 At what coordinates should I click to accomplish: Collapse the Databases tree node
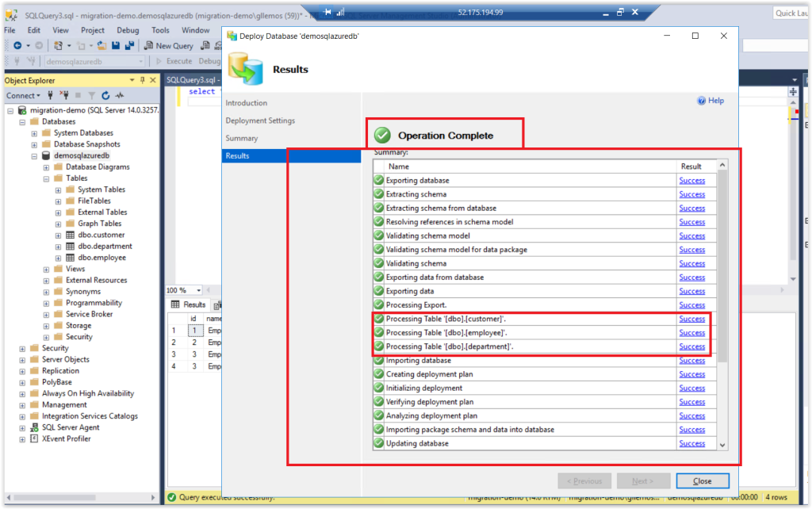(22, 122)
